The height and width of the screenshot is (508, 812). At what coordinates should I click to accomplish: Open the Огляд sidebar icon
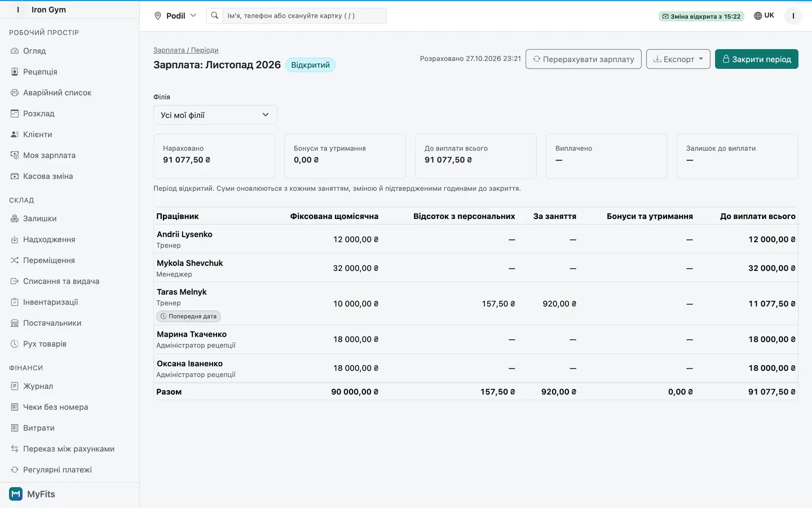tap(15, 51)
